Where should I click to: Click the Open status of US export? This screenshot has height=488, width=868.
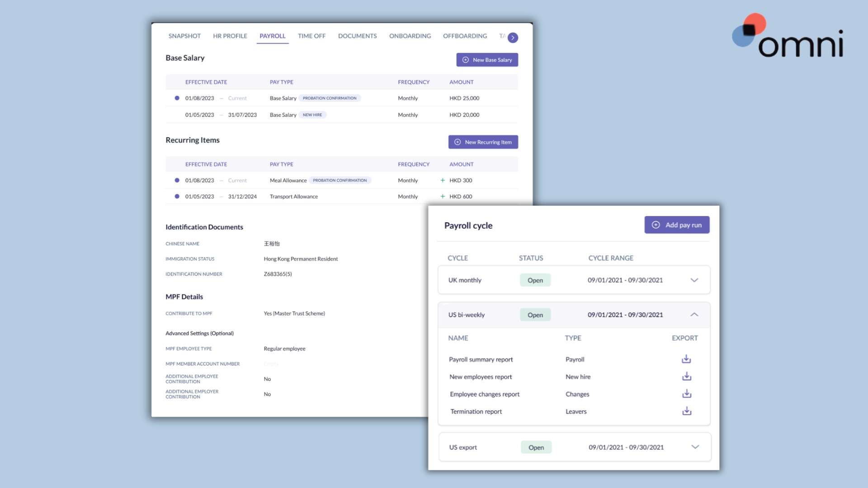click(536, 447)
